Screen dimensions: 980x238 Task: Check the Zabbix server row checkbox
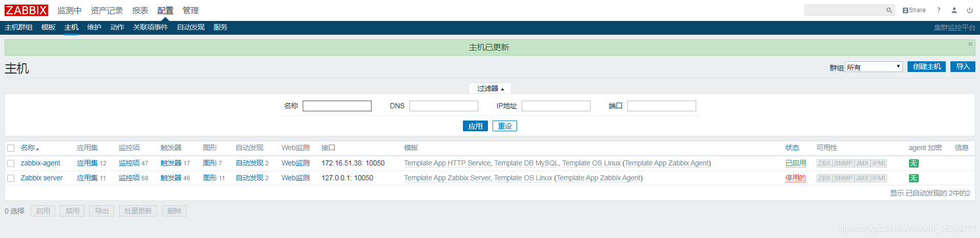pos(11,178)
